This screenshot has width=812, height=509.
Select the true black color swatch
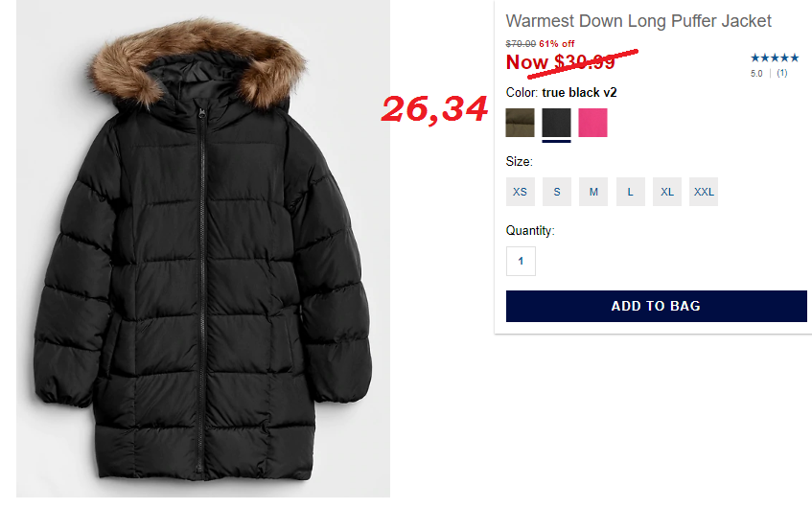[x=557, y=123]
